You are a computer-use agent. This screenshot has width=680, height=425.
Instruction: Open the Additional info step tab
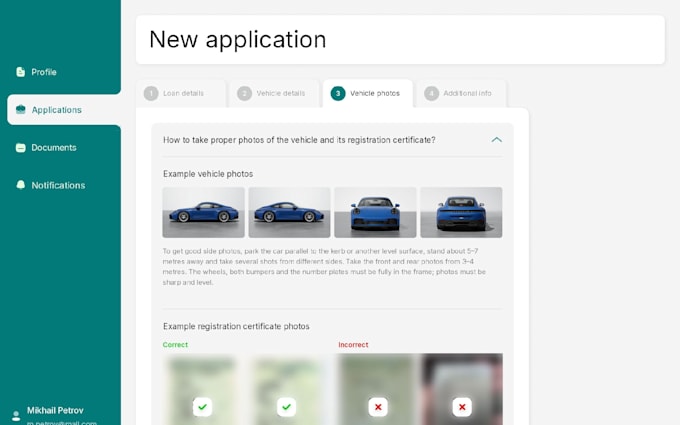pos(461,93)
